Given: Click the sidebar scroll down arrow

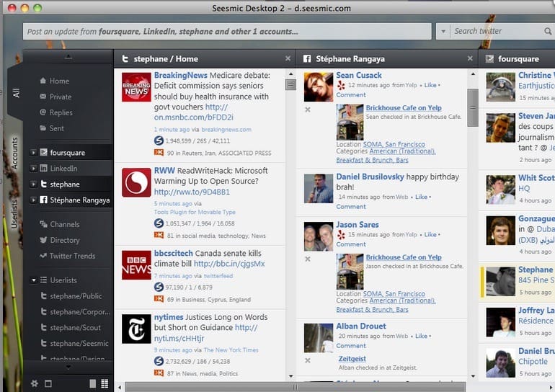Looking at the screenshot, I should [x=68, y=367].
